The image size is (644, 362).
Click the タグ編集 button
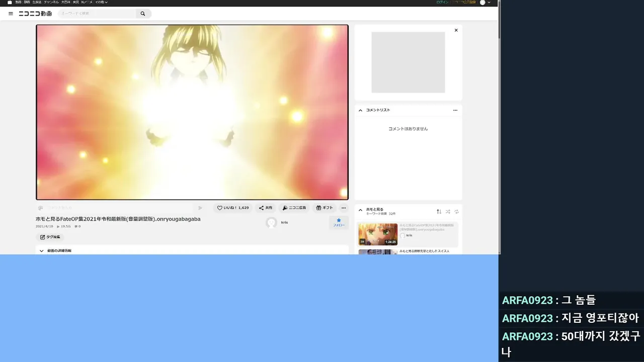click(x=50, y=237)
